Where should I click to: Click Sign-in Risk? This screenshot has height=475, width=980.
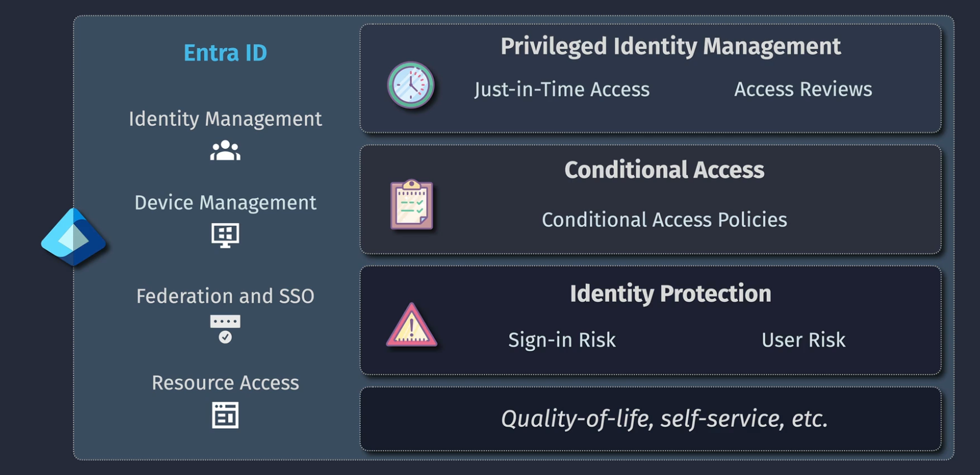click(x=562, y=340)
